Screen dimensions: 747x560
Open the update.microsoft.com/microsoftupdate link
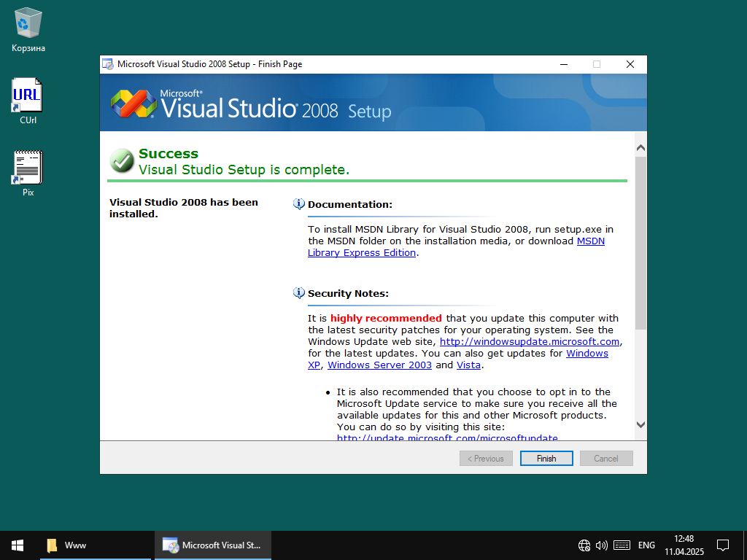point(447,437)
